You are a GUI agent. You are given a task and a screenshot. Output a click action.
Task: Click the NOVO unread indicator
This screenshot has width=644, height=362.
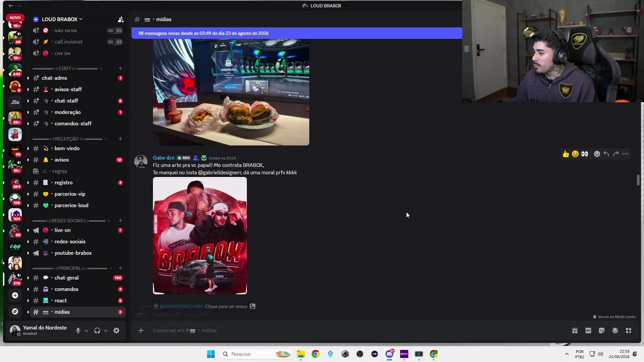pyautogui.click(x=15, y=18)
